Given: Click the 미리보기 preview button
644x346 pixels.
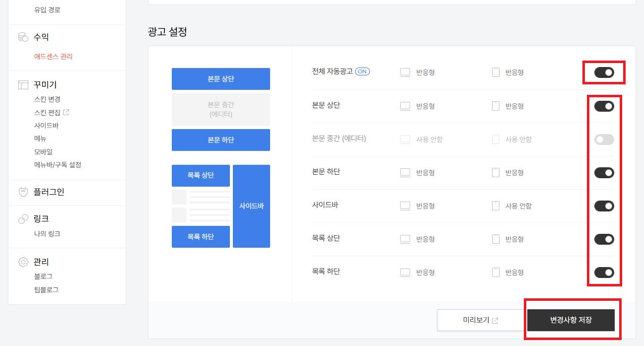Looking at the screenshot, I should pyautogui.click(x=480, y=320).
